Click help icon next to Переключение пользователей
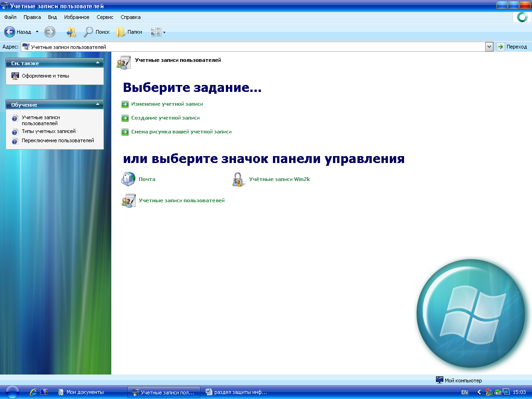Image resolution: width=532 pixels, height=399 pixels. click(15, 141)
